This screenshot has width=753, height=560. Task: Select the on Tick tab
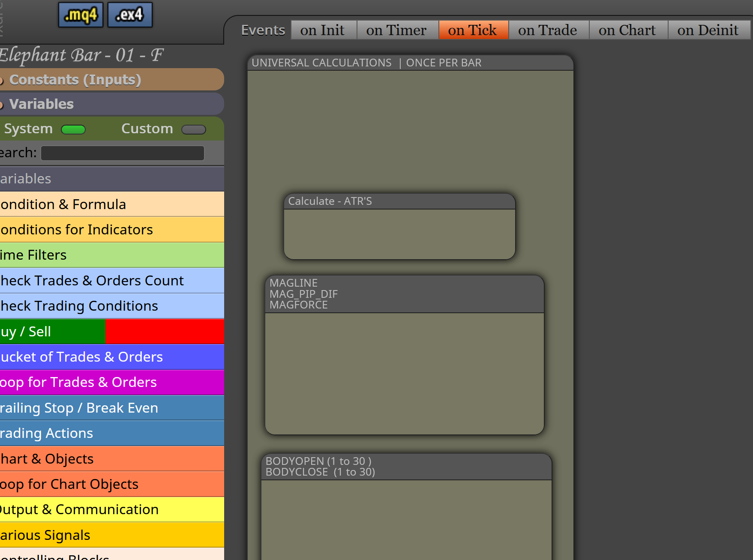click(x=474, y=30)
